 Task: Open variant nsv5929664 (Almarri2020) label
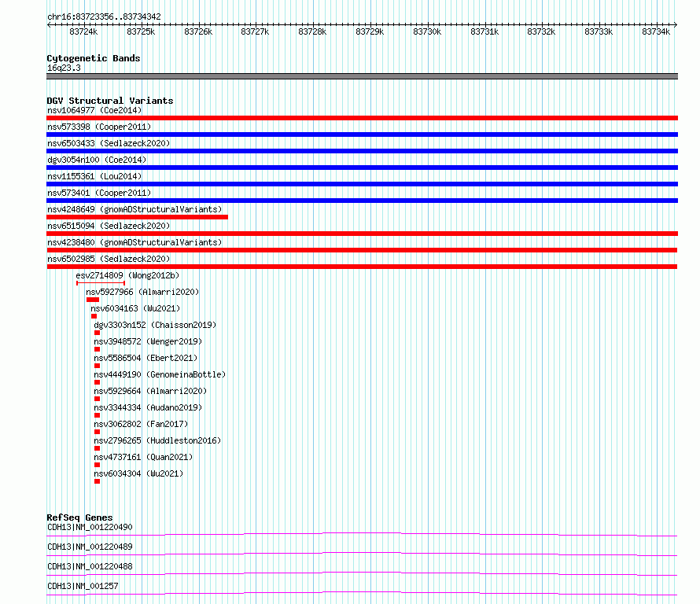tap(150, 391)
